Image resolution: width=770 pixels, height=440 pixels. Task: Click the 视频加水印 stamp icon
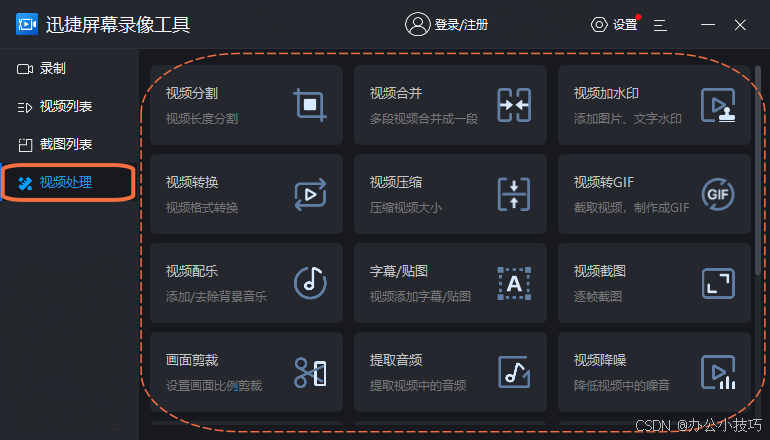point(718,105)
